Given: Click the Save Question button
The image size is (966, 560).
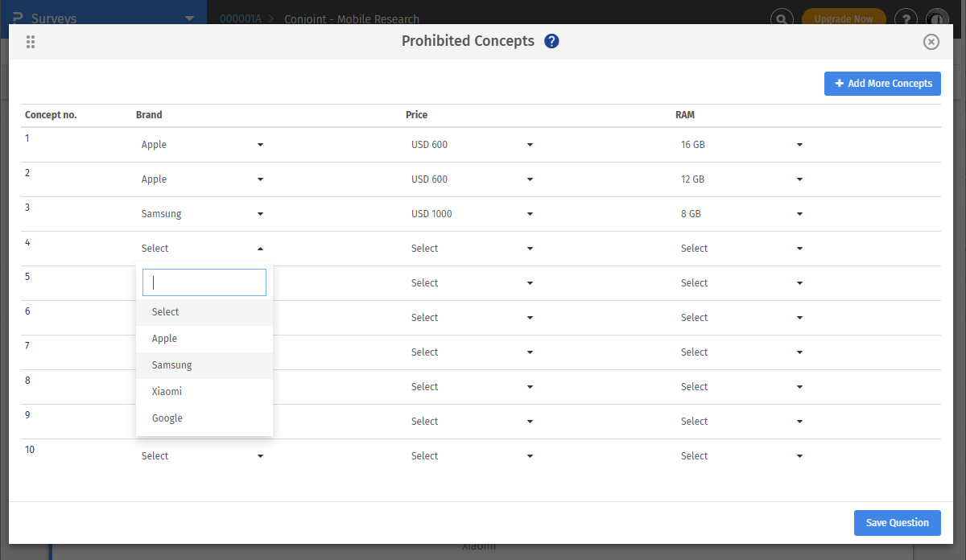Looking at the screenshot, I should click(897, 523).
